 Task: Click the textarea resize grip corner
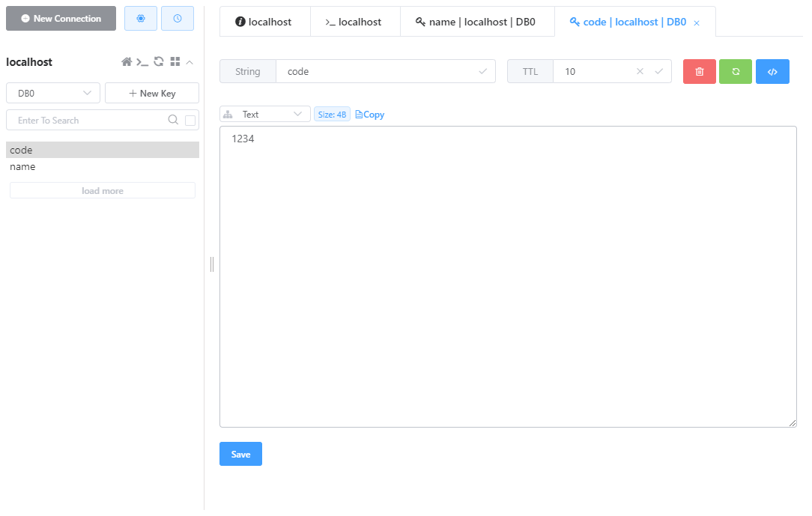click(793, 423)
